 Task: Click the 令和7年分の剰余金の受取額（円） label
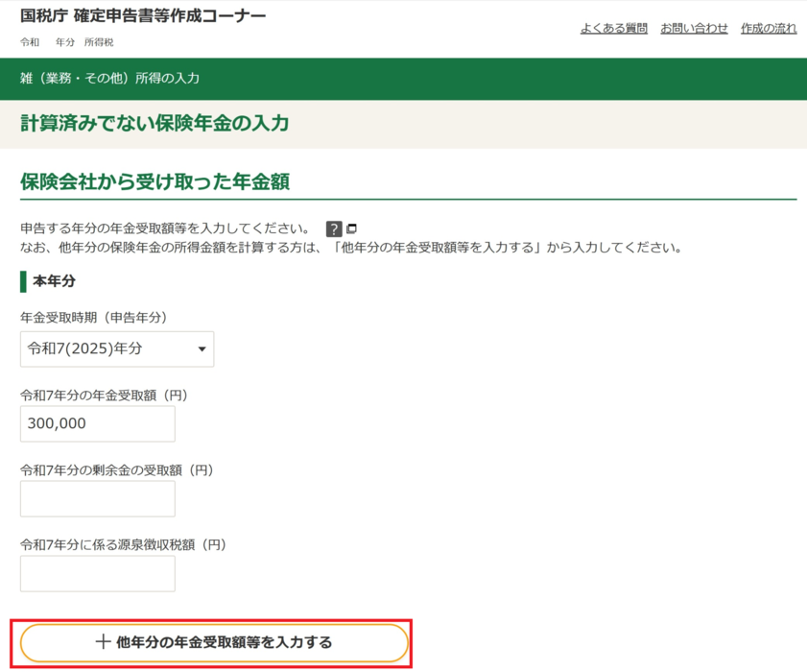click(116, 469)
